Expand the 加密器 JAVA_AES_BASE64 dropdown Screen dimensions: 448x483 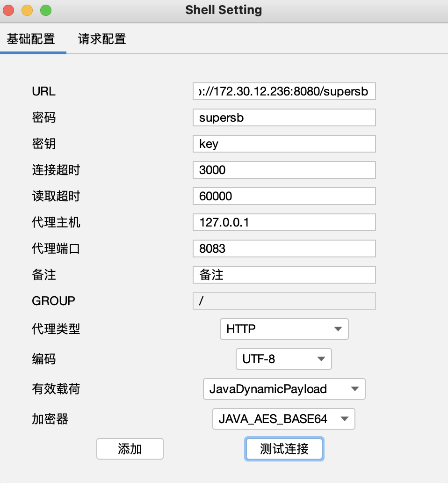coord(283,419)
